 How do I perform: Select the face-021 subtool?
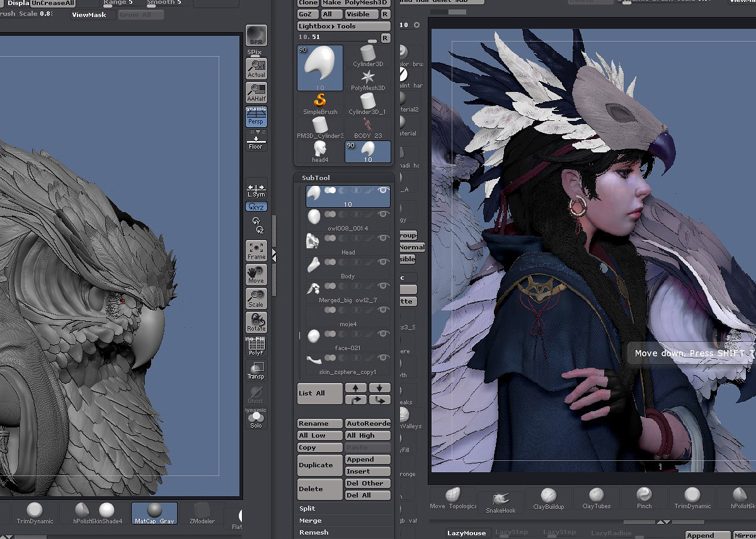pos(348,339)
